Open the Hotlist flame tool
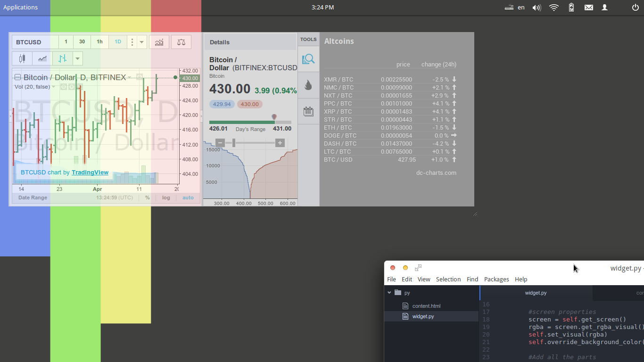The image size is (644, 362). 308,85
